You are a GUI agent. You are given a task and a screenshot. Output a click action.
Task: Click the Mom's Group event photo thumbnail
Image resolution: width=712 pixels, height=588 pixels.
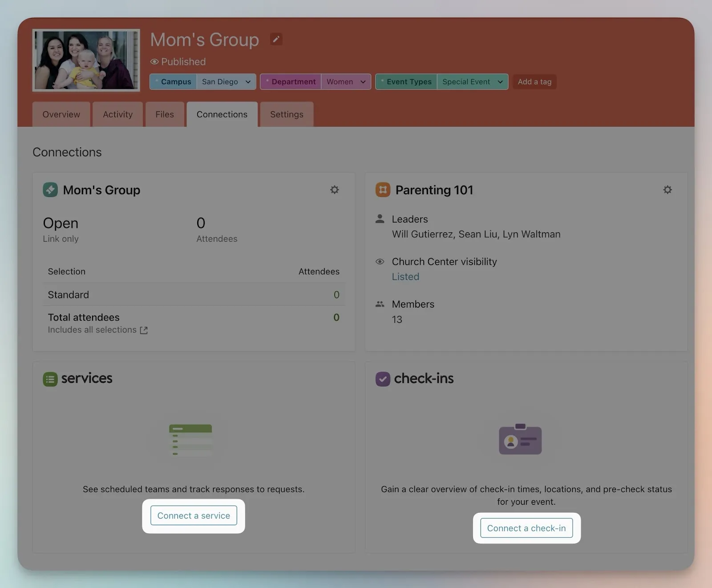coord(86,61)
